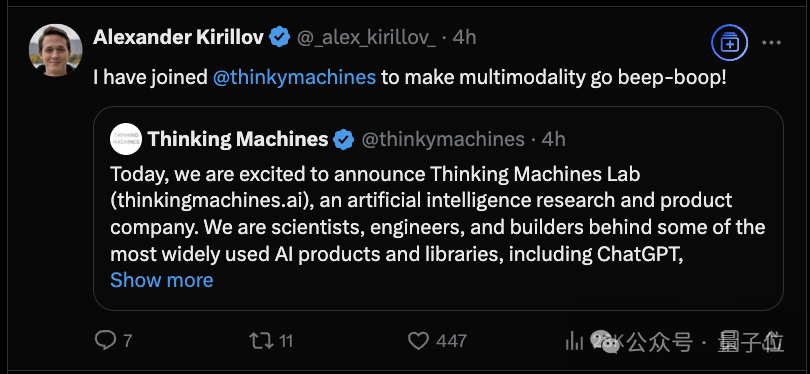View tweet analytics via bar chart icon
This screenshot has width=810, height=374.
pos(574,340)
